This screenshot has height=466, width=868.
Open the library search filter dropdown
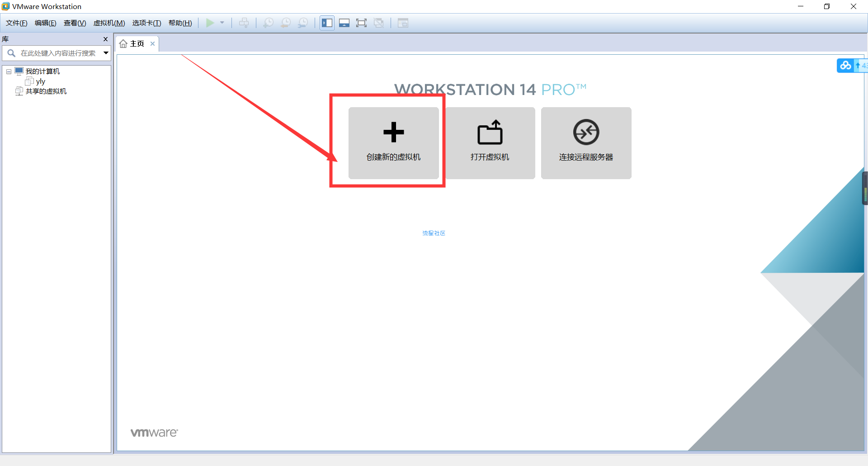[106, 53]
